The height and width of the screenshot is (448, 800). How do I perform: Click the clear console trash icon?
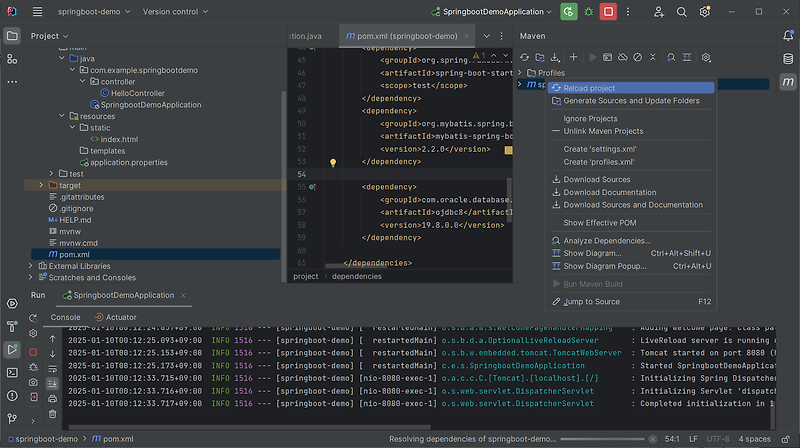point(52,413)
